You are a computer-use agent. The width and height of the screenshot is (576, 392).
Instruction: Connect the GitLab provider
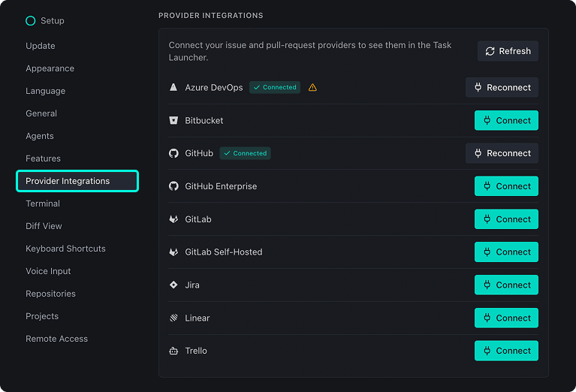tap(506, 219)
